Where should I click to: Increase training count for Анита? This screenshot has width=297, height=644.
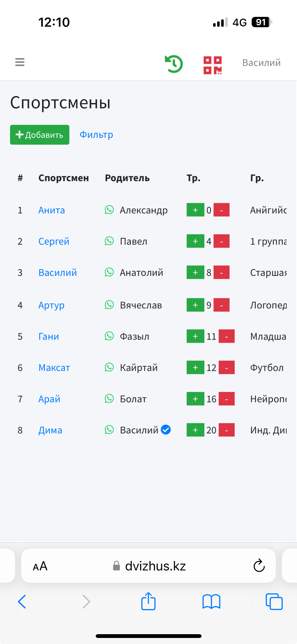195,210
